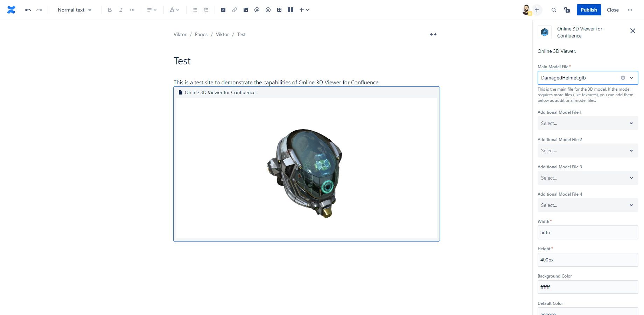Image resolution: width=644 pixels, height=315 pixels.
Task: Insert a link
Action: [234, 10]
